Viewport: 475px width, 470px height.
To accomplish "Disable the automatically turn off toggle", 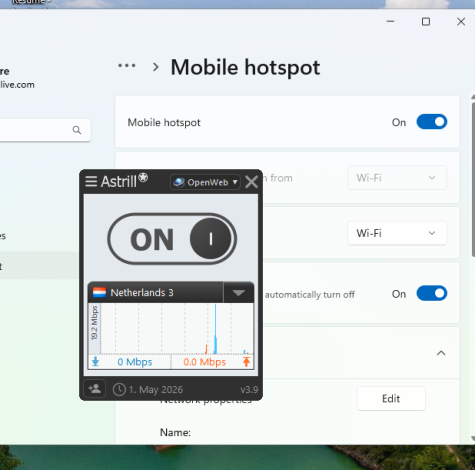I will (x=432, y=294).
